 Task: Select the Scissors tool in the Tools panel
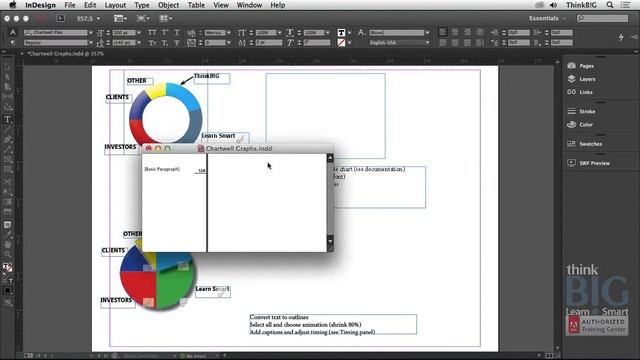click(x=7, y=181)
